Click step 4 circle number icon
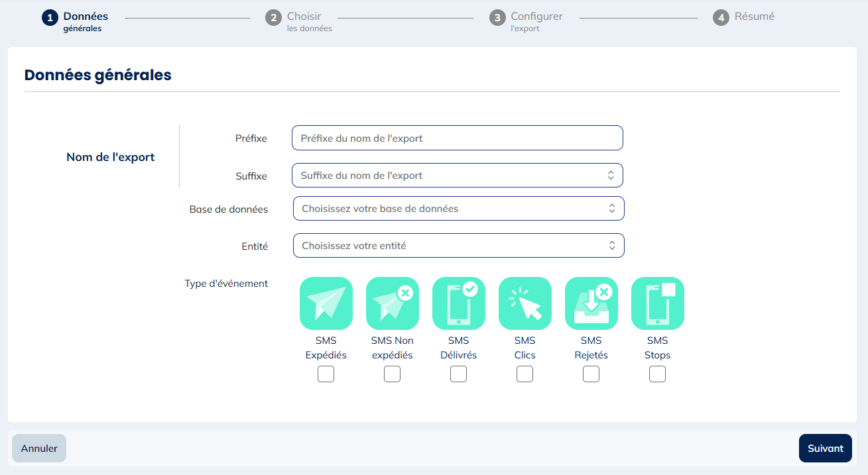This screenshot has height=475, width=868. [721, 18]
